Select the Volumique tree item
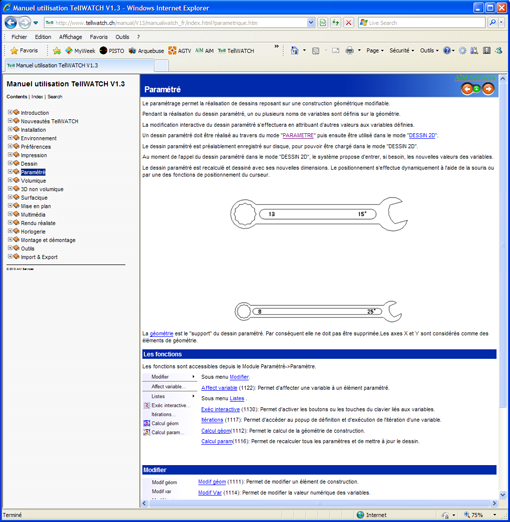 click(x=33, y=181)
